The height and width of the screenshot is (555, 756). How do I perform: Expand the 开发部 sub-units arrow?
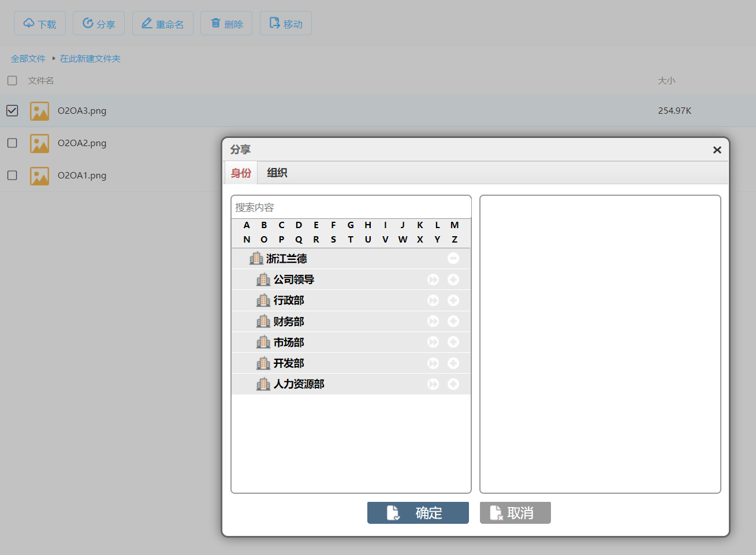(433, 363)
